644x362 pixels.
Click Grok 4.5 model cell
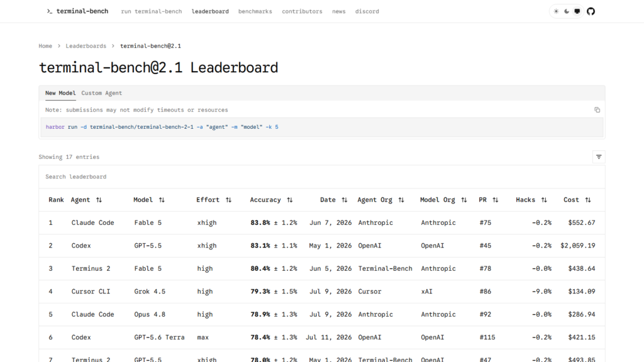point(150,292)
